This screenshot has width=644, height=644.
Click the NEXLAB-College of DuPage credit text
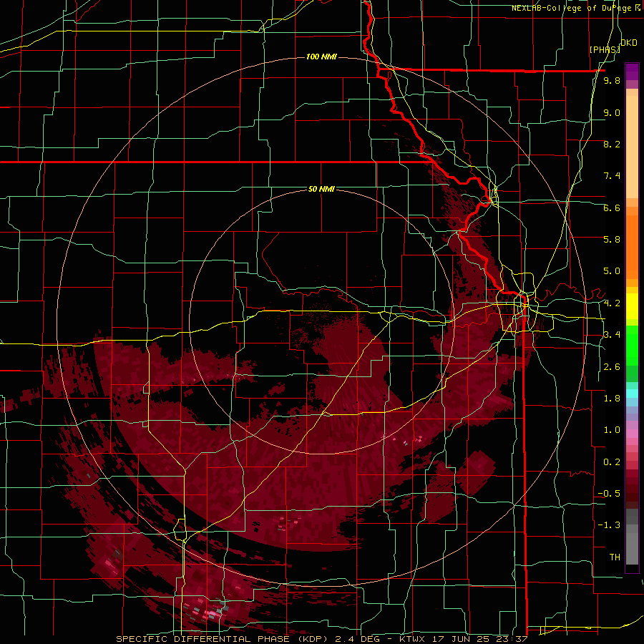click(x=572, y=8)
